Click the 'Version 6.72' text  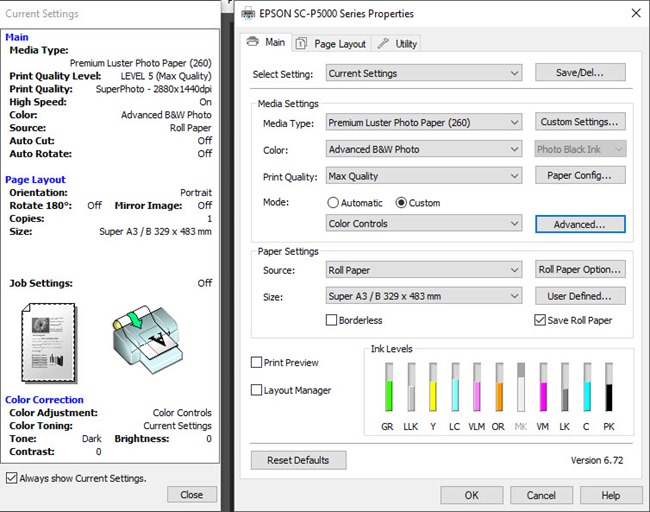click(x=597, y=460)
